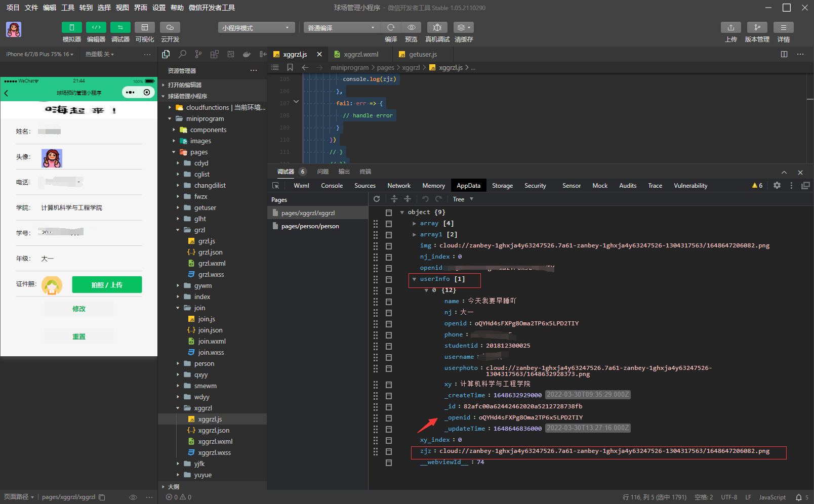Click the search icon in sidebar
This screenshot has height=504, width=814.
(182, 54)
